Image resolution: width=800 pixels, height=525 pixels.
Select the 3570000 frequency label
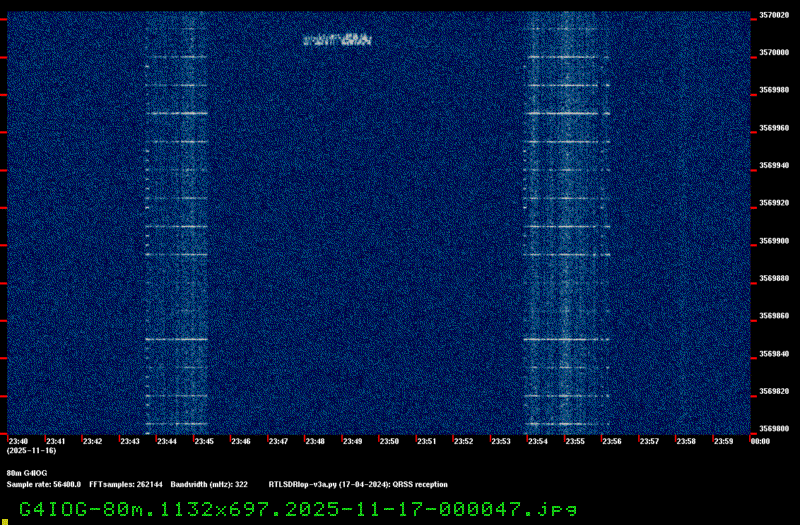(x=774, y=53)
